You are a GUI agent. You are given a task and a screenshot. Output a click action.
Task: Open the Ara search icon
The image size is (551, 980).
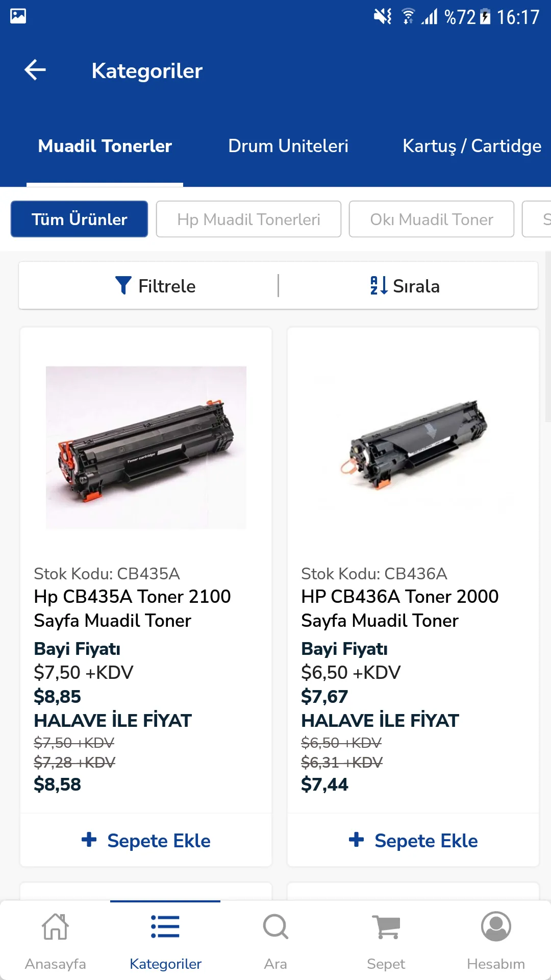coord(275,926)
